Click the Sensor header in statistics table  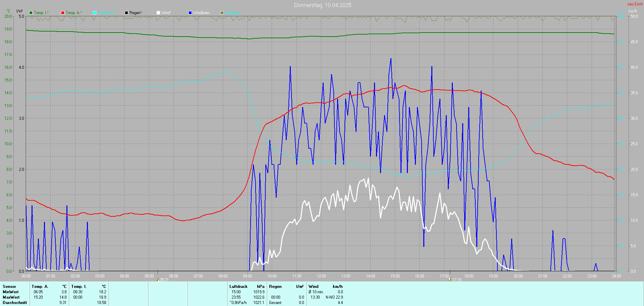tap(9, 287)
